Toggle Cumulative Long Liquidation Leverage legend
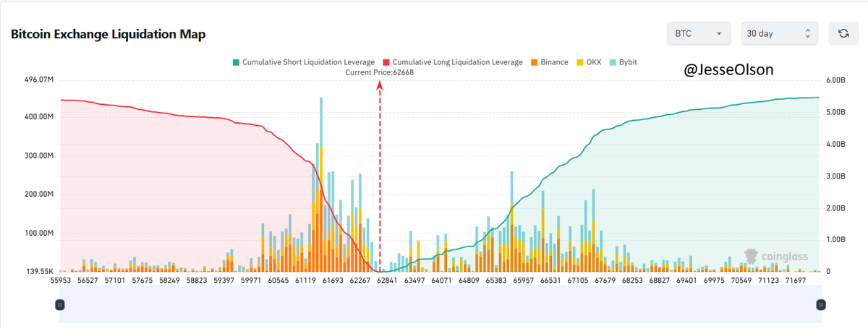This screenshot has width=868, height=329. (x=453, y=62)
